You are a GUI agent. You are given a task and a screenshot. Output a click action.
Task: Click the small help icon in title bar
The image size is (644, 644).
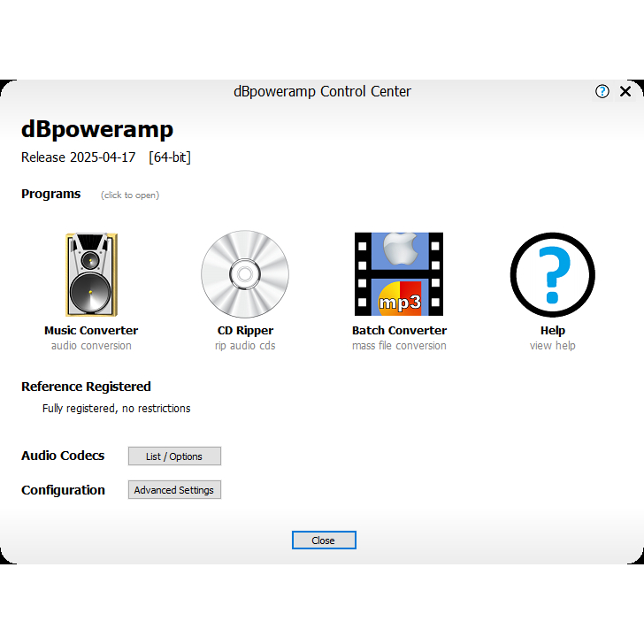click(602, 91)
